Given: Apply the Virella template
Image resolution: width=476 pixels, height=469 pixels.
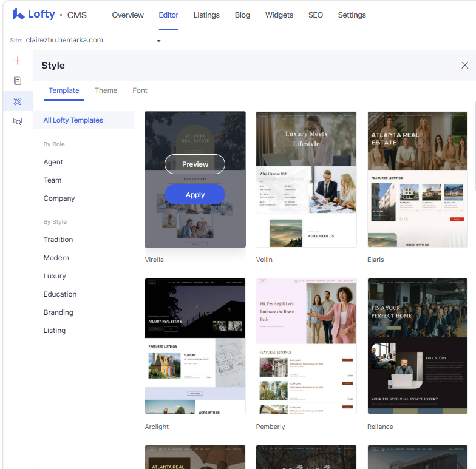Looking at the screenshot, I should coord(195,194).
